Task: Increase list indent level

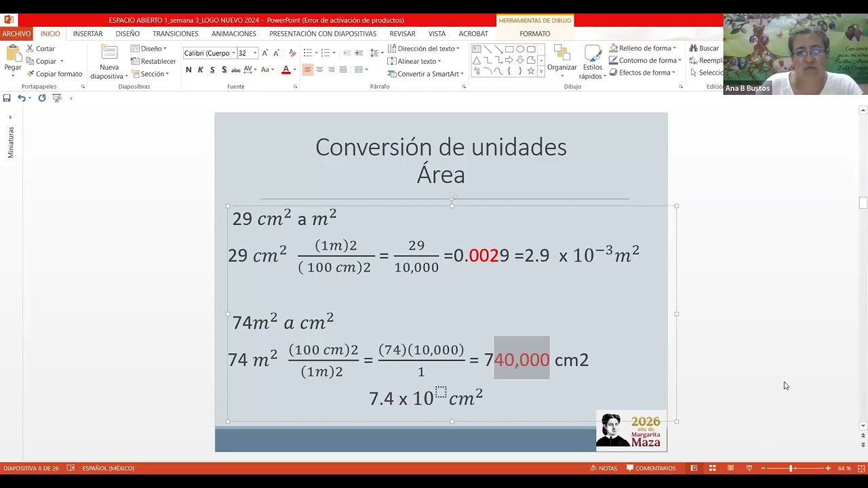Action: pos(359,53)
